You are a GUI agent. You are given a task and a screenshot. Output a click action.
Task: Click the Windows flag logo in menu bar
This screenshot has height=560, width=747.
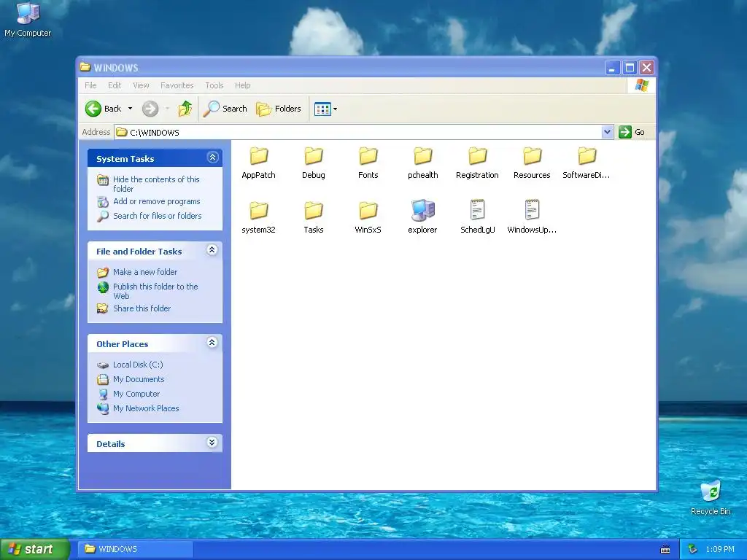642,86
